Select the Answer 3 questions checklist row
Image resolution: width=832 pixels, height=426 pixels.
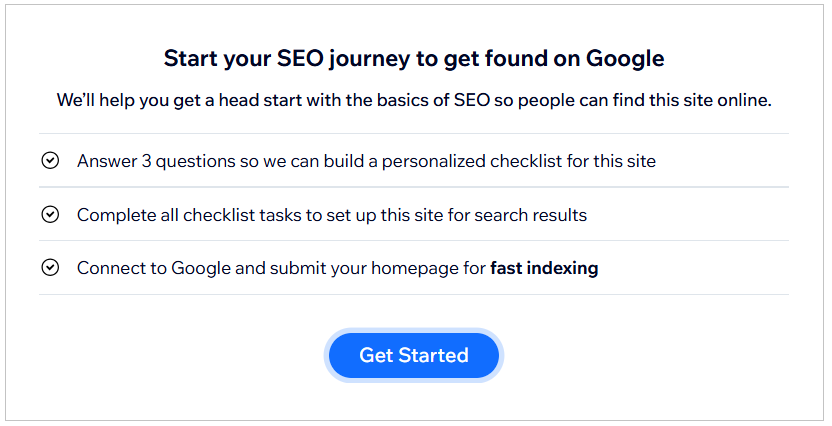coord(366,160)
